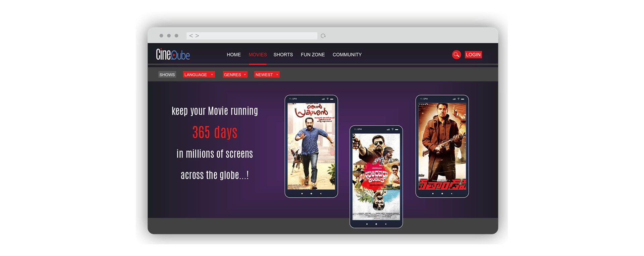This screenshot has width=644, height=256.
Task: Go back using the browser's left arrow
Action: tap(191, 36)
